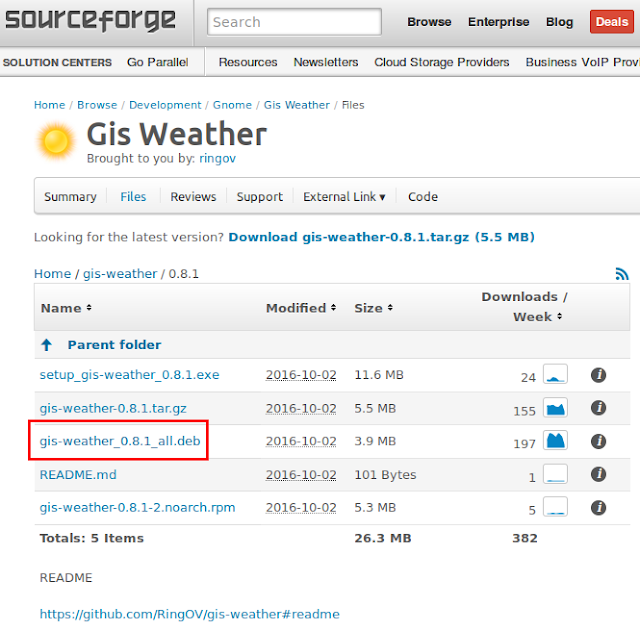Open the Blog header link
Image resolution: width=640 pixels, height=631 pixels.
(x=559, y=22)
